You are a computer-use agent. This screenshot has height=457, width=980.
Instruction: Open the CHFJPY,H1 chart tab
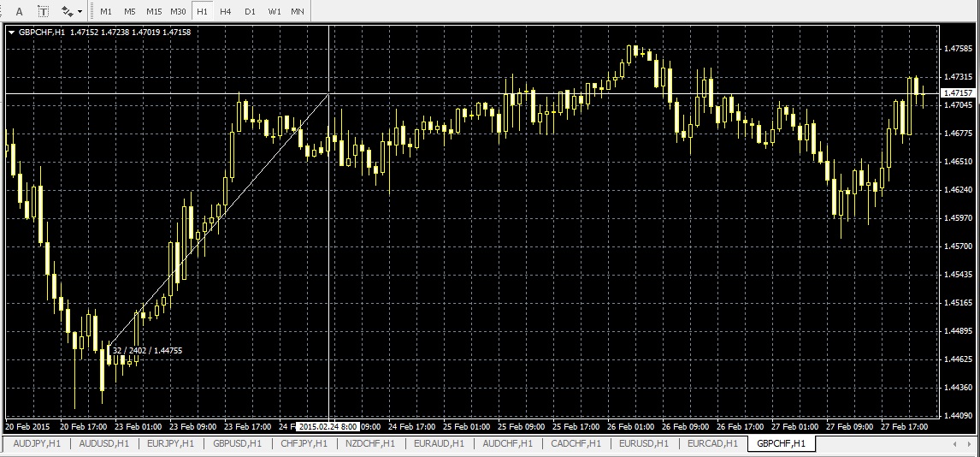pyautogui.click(x=304, y=443)
